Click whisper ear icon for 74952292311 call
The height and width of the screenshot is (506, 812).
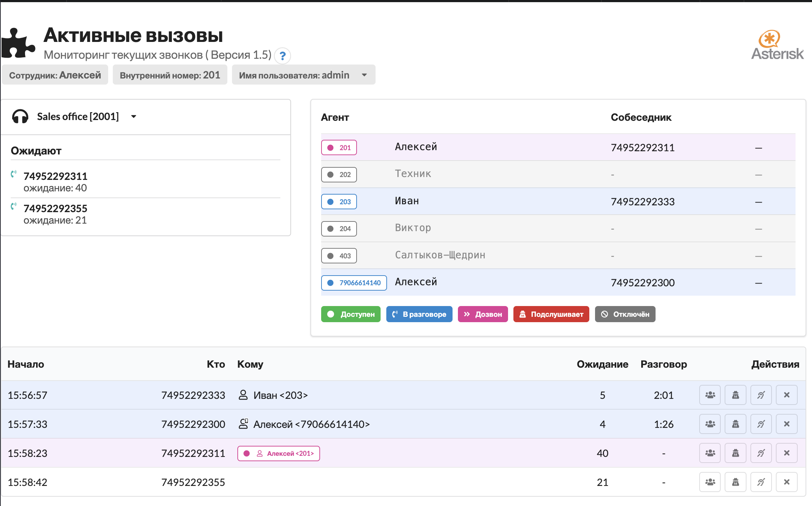coord(761,453)
